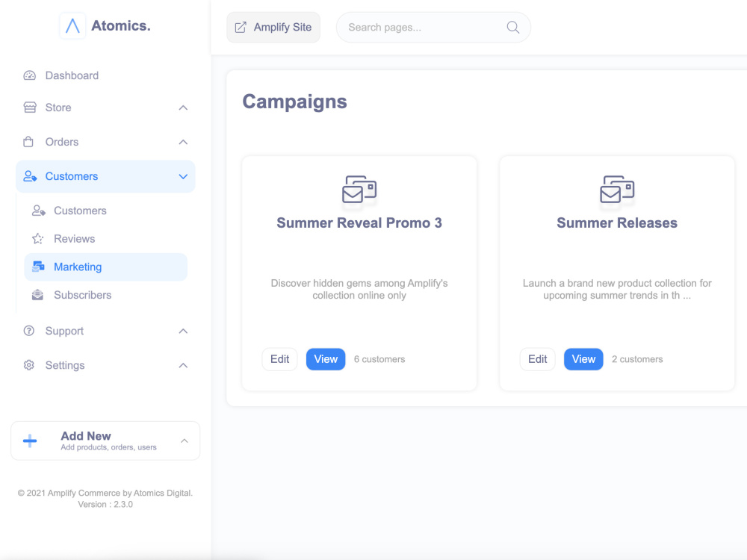747x560 pixels.
Task: Click the Settings gear icon
Action: click(29, 365)
